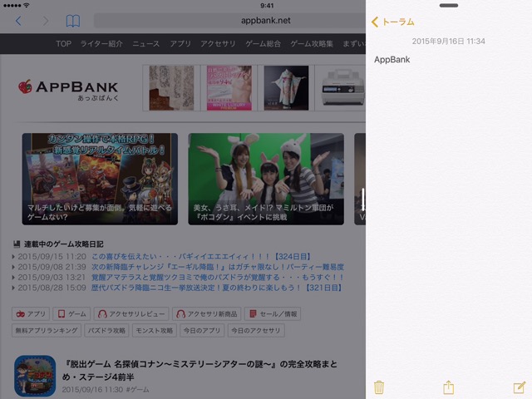
Task: Tap the 連載中のゲーム攻略日記 heading icon
Action: 17,244
